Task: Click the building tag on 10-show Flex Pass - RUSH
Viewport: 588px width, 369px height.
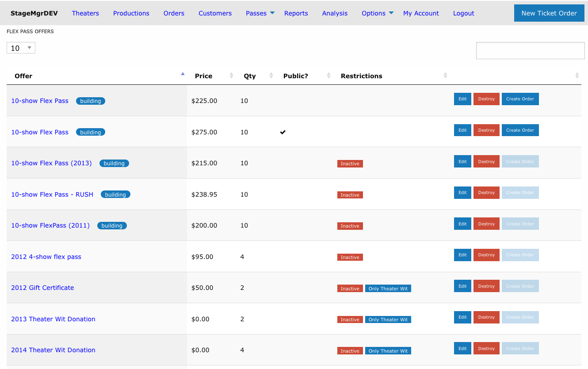Action: point(115,194)
